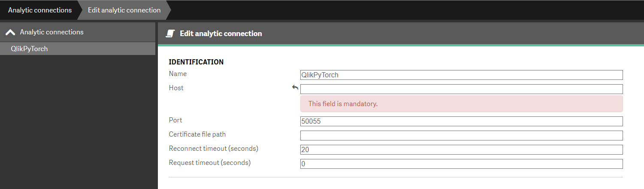Click the empty Host input box
Viewport: 644px width, 189px height.
(x=461, y=89)
